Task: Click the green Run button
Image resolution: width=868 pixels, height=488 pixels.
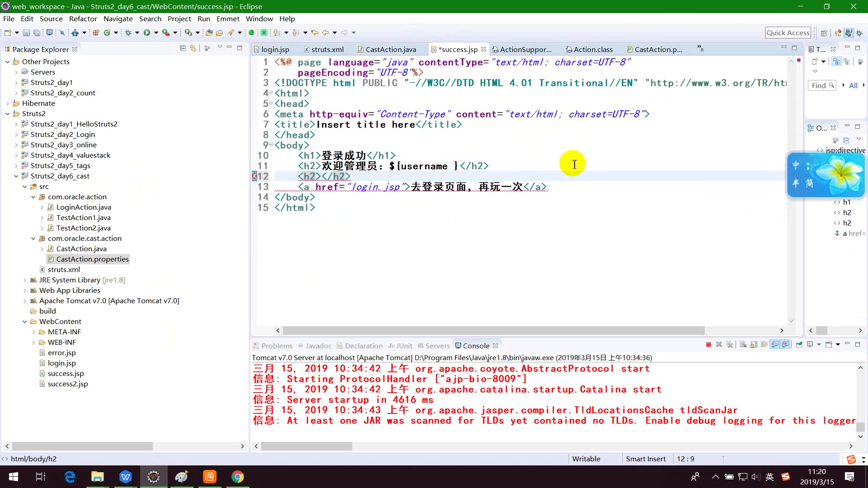Action: pos(147,33)
